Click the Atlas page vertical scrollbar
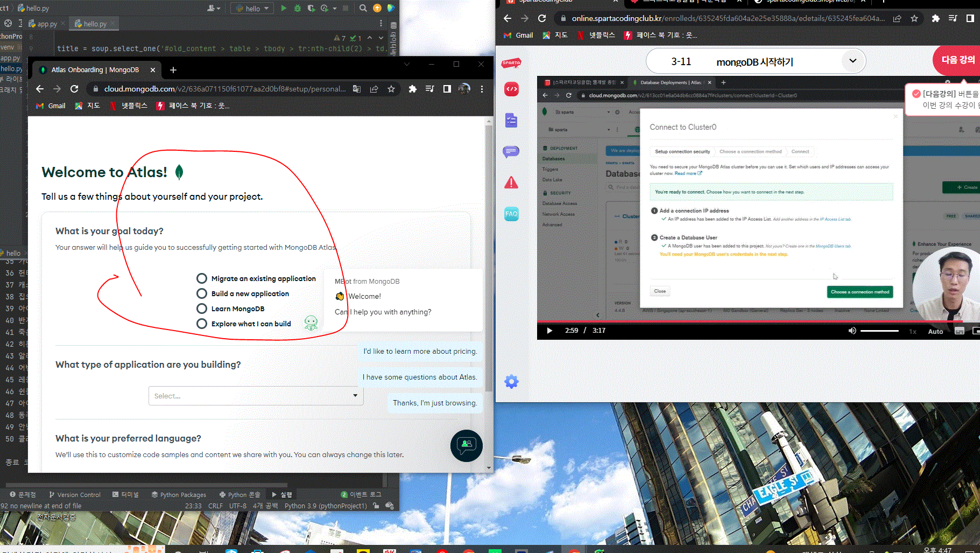The image size is (980, 553). [x=489, y=258]
